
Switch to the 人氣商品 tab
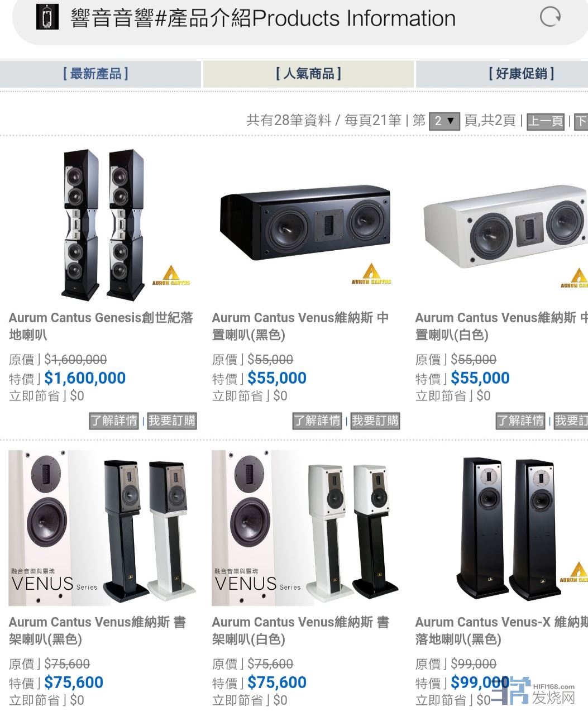tap(308, 74)
